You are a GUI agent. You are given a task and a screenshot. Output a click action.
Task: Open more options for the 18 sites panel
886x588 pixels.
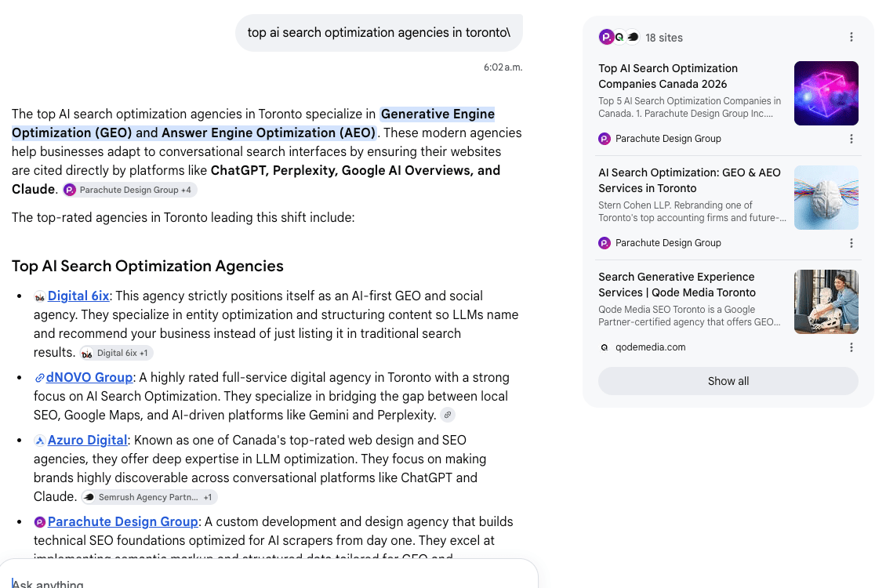pos(851,38)
